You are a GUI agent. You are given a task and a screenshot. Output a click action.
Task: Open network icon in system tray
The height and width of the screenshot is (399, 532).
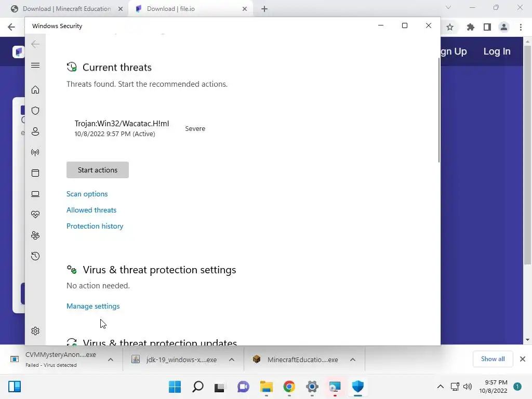(x=455, y=387)
